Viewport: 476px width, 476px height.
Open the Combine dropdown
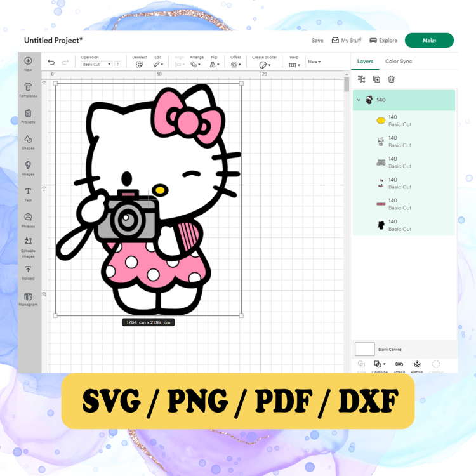(380, 364)
